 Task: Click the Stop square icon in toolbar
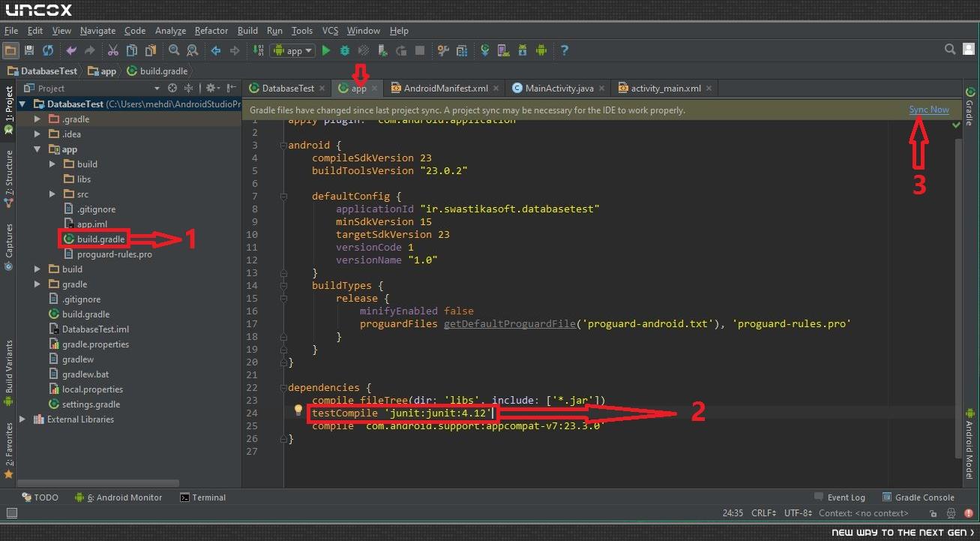tap(420, 50)
